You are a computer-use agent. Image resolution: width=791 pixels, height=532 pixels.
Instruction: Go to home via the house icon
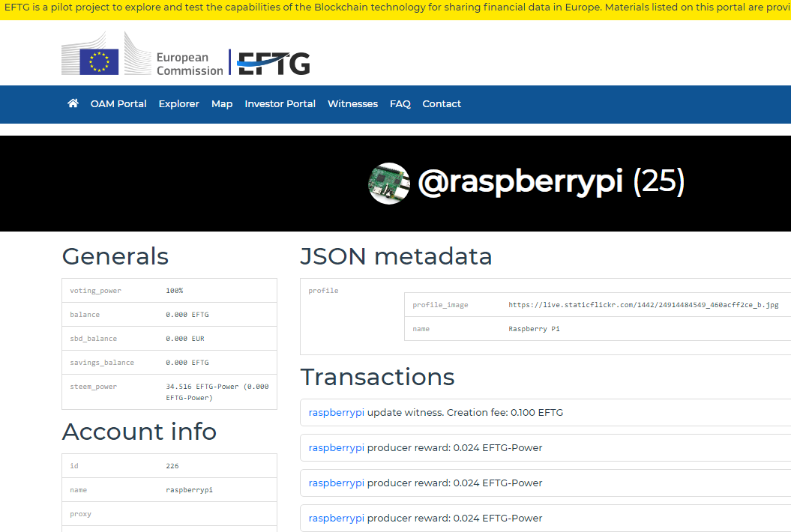click(73, 103)
